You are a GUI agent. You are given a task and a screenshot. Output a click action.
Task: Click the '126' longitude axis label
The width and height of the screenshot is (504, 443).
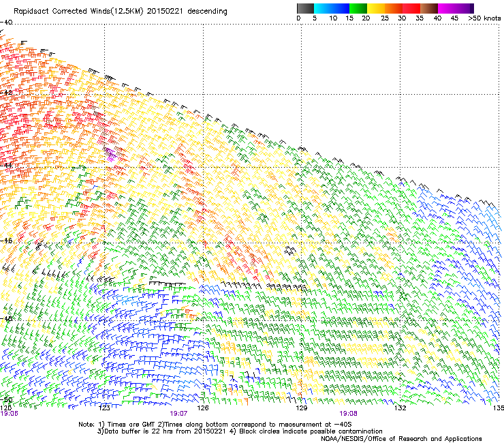[x=203, y=408]
